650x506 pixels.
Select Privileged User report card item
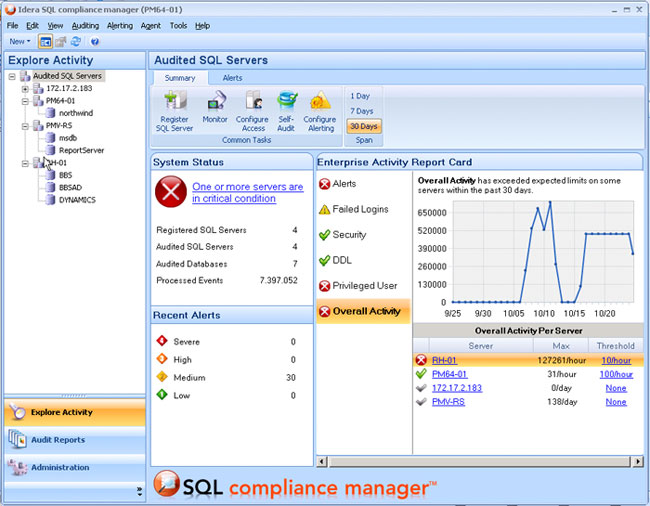tap(364, 286)
